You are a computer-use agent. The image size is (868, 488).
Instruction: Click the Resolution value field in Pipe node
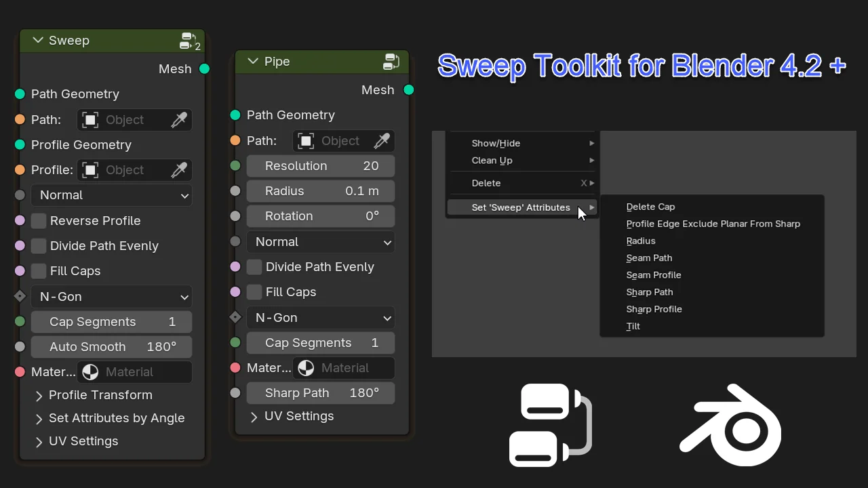[320, 165]
